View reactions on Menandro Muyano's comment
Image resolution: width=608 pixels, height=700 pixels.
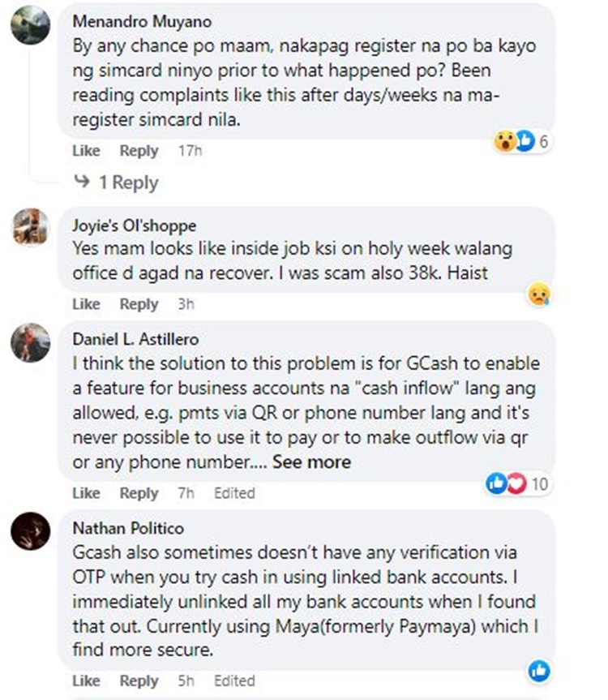[523, 143]
